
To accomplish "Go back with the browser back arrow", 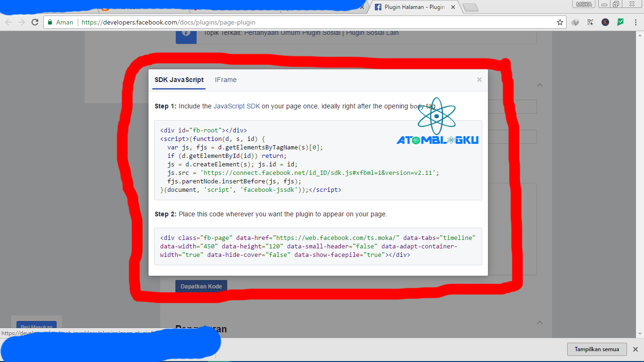I will tap(8, 22).
